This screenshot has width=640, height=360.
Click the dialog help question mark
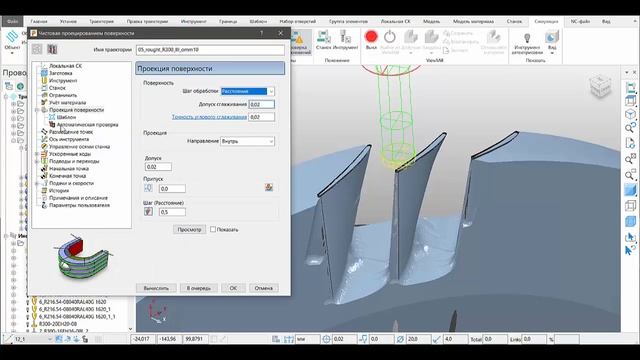click(x=261, y=33)
